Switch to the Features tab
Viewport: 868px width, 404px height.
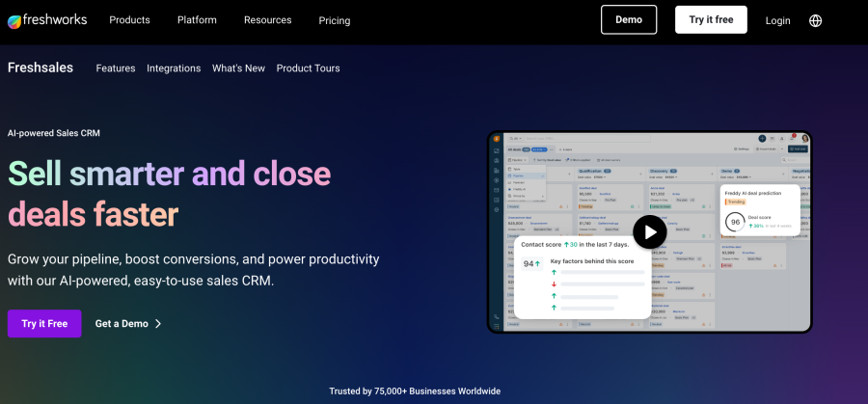tap(116, 68)
